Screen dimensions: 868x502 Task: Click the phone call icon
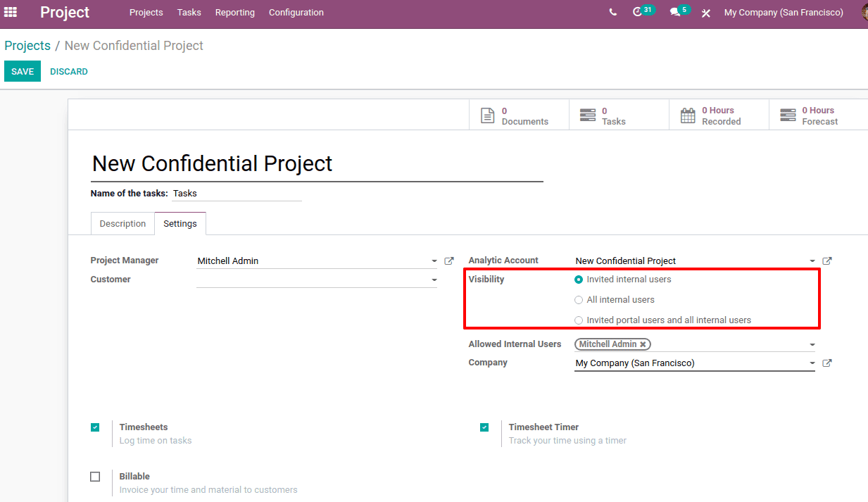[x=613, y=12]
